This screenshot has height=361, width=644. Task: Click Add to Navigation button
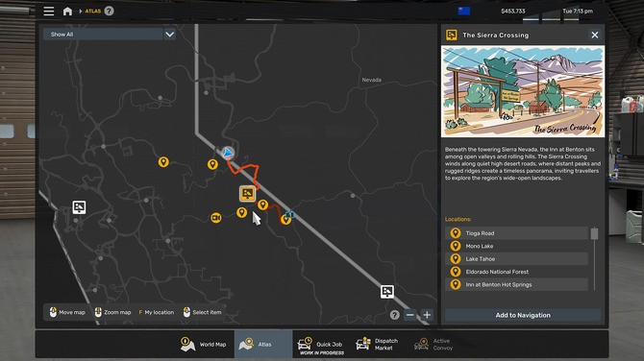(x=523, y=315)
